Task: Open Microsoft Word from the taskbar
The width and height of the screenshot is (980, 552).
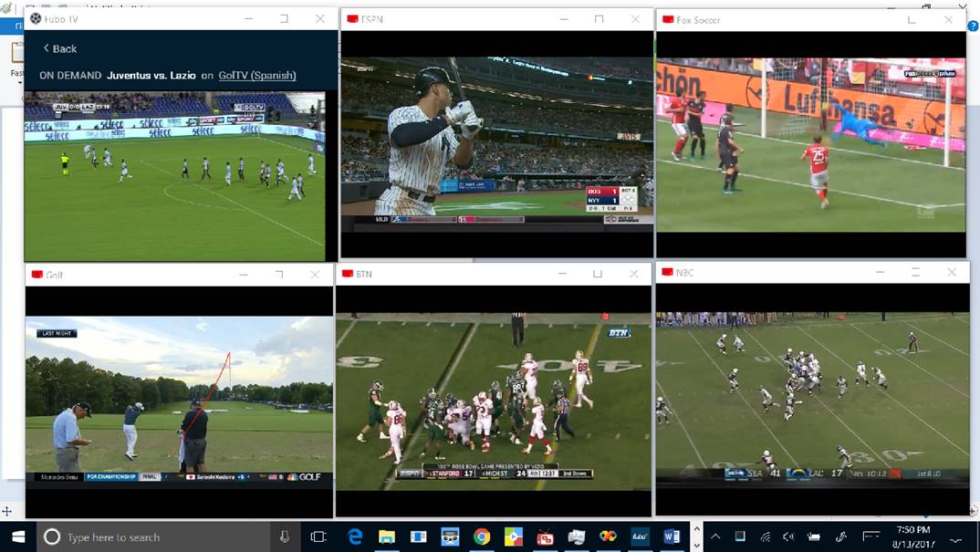Action: point(672,537)
